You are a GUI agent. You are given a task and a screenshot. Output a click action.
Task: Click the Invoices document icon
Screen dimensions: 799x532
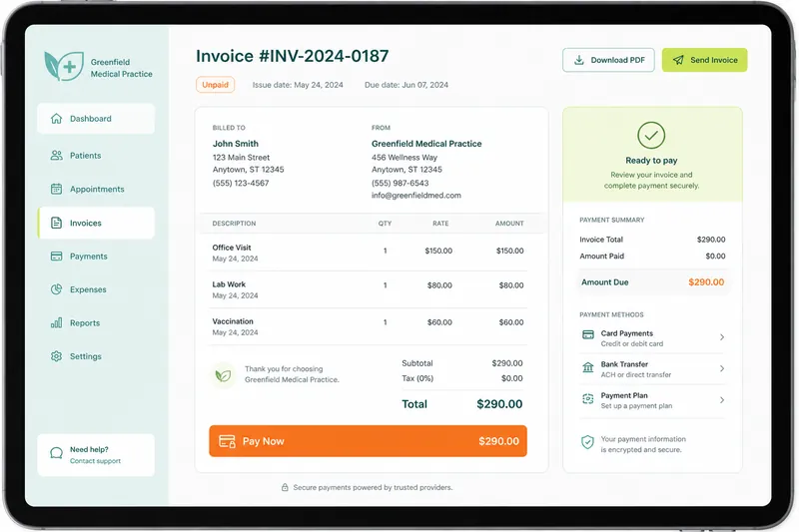pyautogui.click(x=56, y=223)
